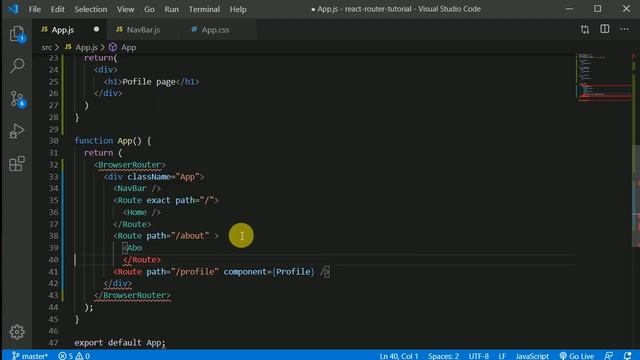This screenshot has height=360, width=640.
Task: Click the src breadcrumb segment
Action: tap(47, 47)
